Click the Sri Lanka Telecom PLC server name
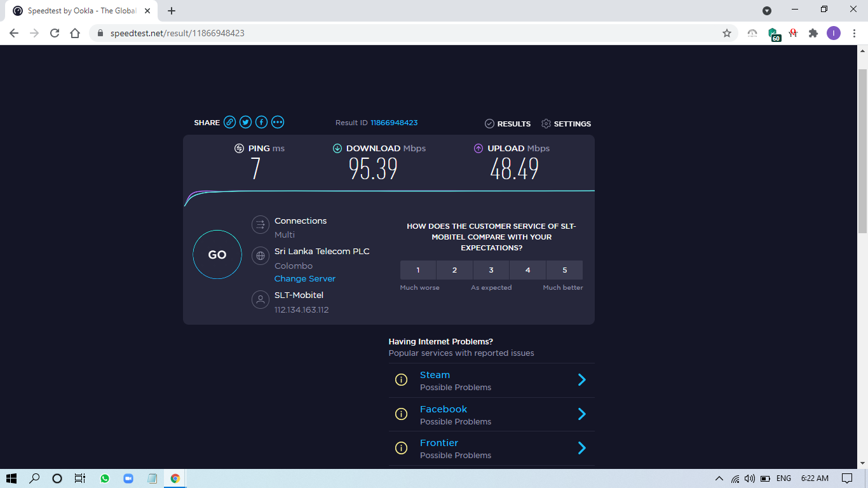The width and height of the screenshot is (868, 488). 322,251
